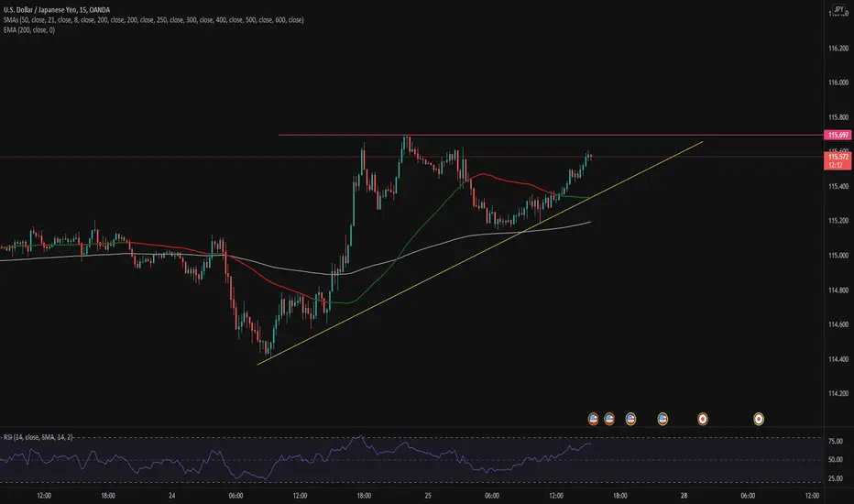Open the third US flag economic event marker

click(630, 419)
